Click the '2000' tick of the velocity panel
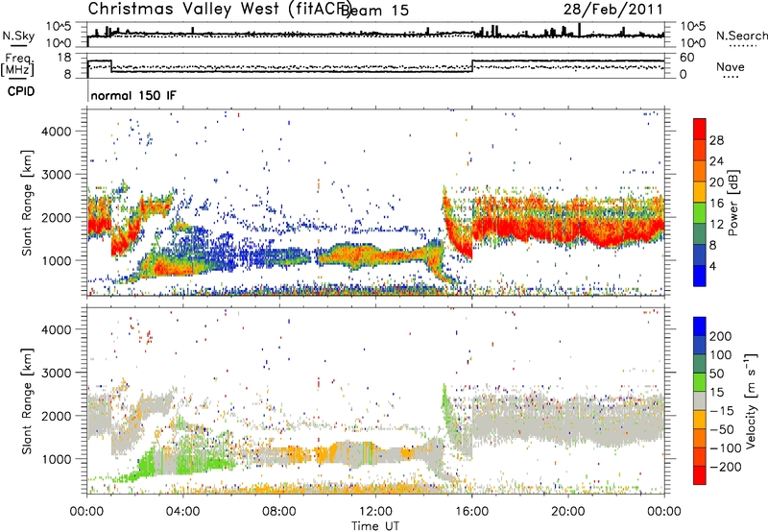This screenshot has height=532, width=768. (57, 416)
